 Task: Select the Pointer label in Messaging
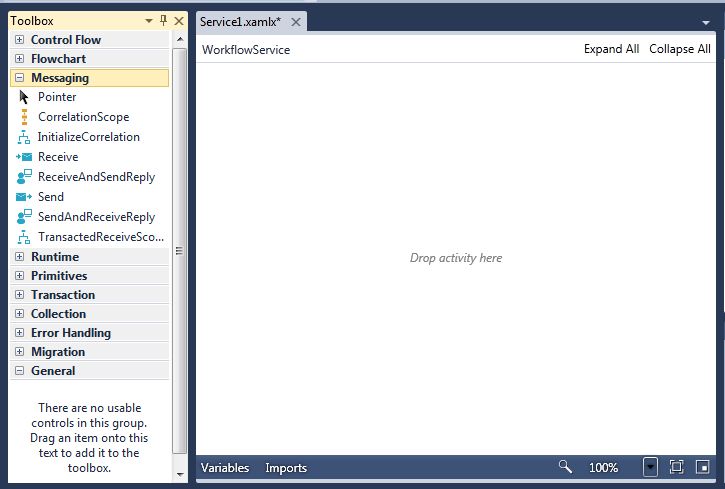57,97
